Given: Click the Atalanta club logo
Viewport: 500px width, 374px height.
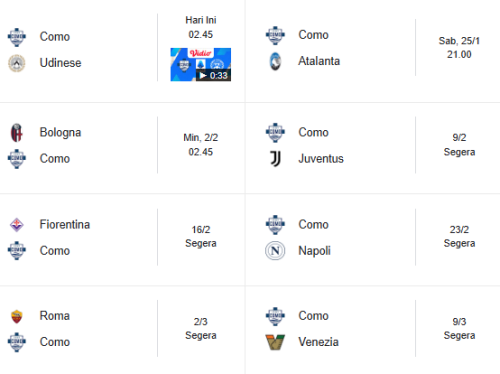Looking at the screenshot, I should [275, 61].
